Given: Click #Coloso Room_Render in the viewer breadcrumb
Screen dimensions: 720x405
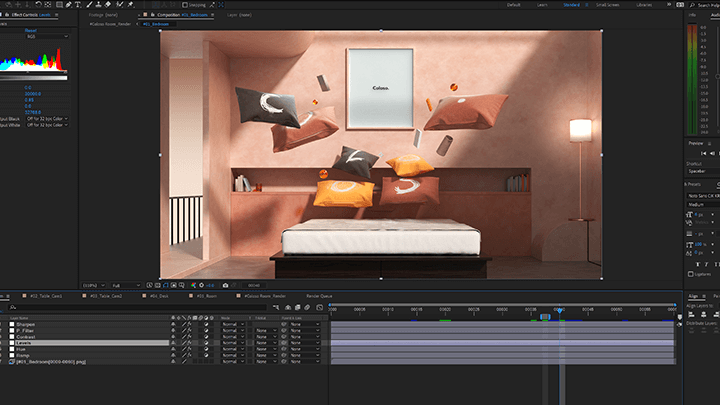Looking at the screenshot, I should pos(110,24).
